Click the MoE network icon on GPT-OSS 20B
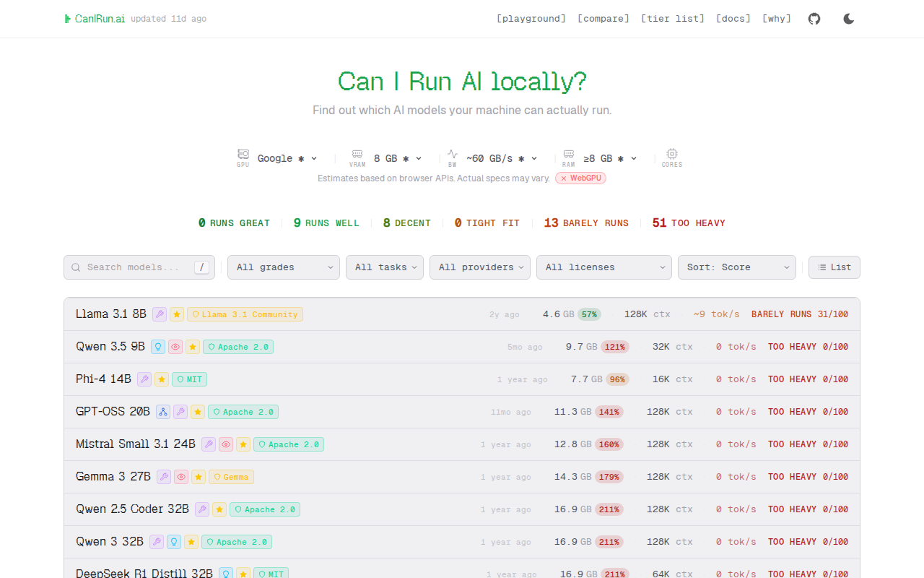Viewport: 924px width, 578px height. (x=163, y=412)
